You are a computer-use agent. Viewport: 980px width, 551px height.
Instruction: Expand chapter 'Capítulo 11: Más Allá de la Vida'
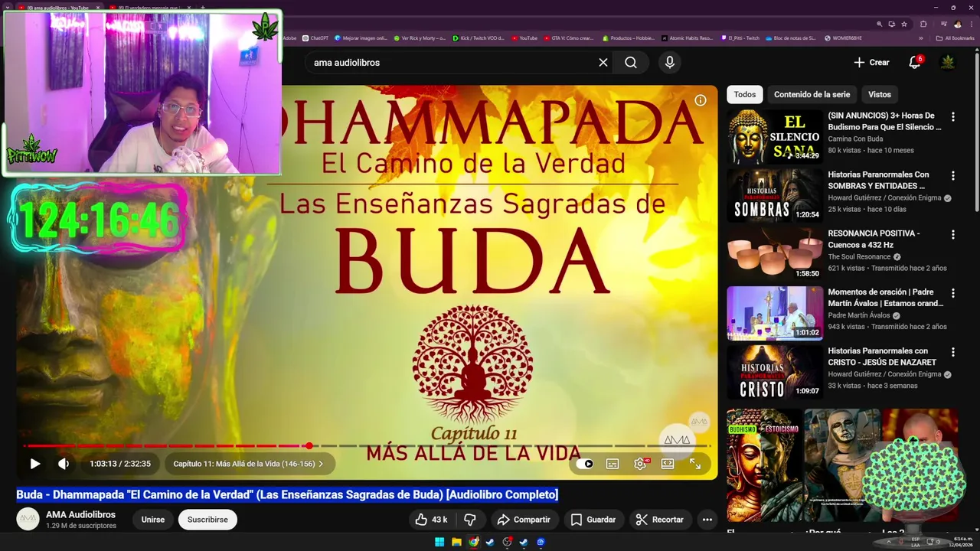[248, 464]
